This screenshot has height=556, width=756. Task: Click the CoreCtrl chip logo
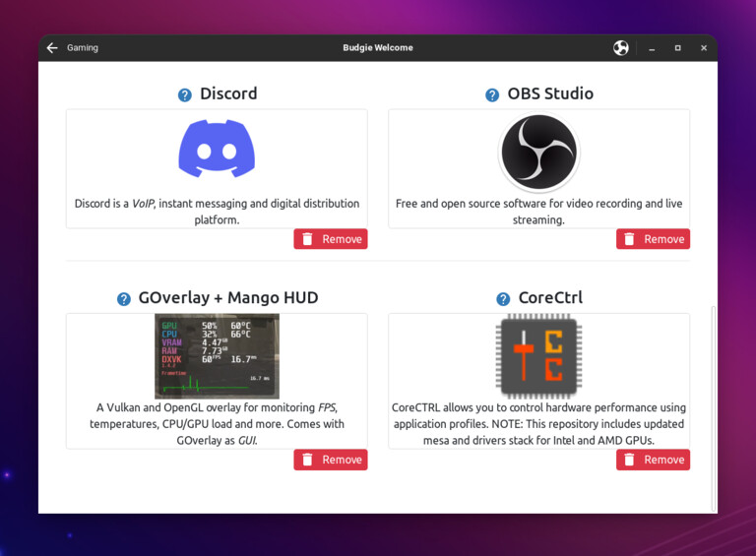coord(538,356)
